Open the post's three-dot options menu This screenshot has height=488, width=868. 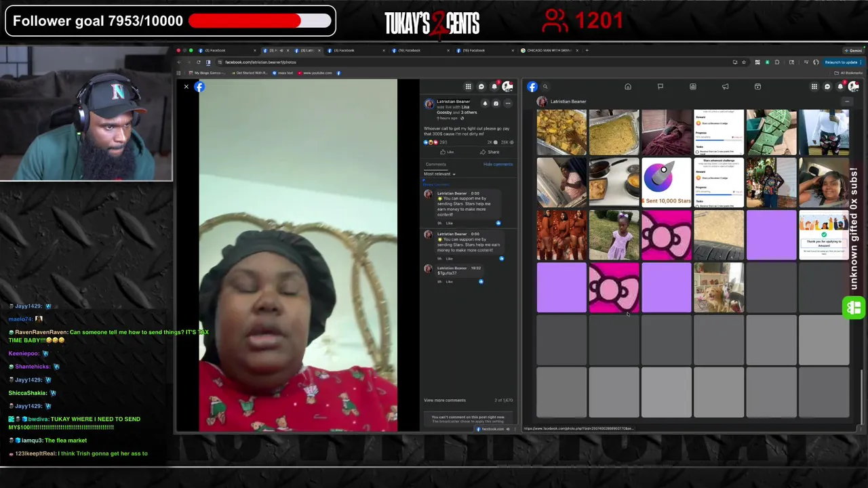click(508, 104)
